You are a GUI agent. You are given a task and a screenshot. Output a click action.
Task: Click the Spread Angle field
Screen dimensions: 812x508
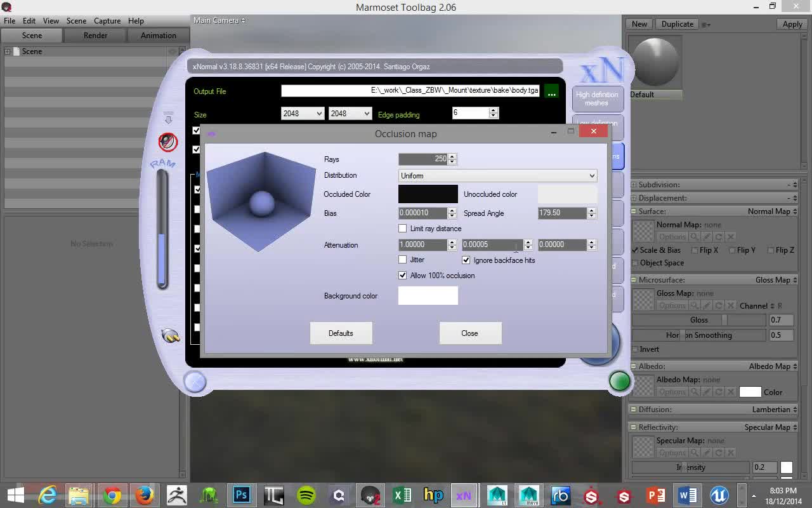tap(562, 213)
